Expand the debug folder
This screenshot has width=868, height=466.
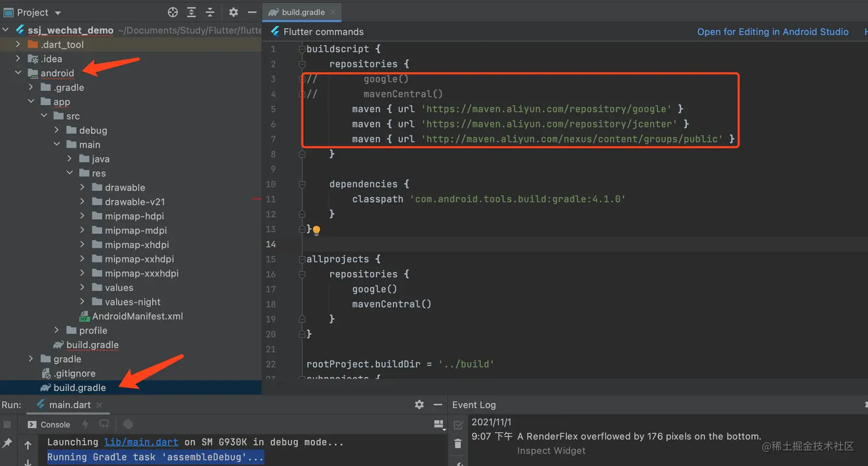click(x=57, y=130)
